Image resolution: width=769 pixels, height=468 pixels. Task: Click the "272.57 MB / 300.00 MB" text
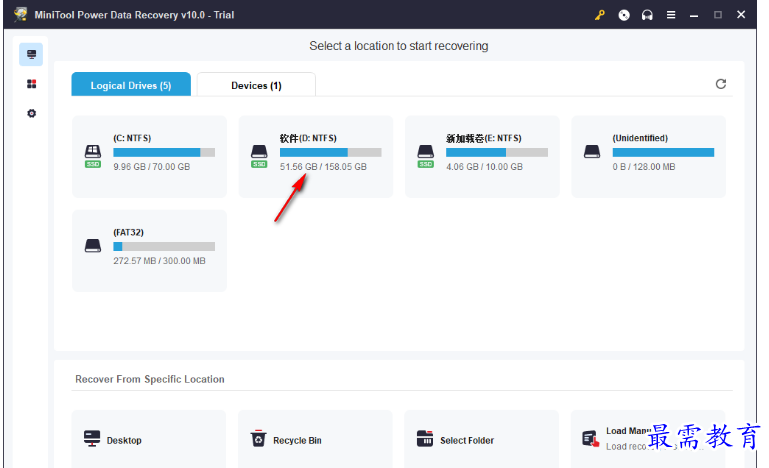159,261
